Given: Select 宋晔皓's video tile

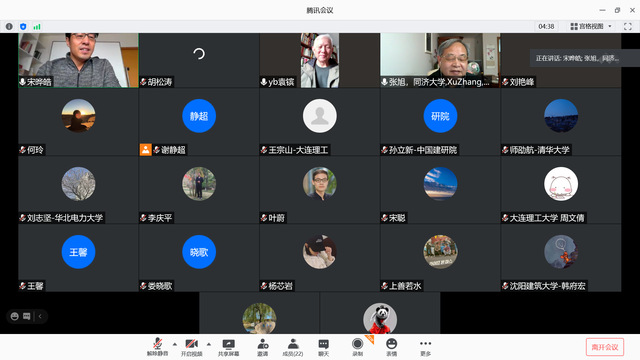Looking at the screenshot, I should [78, 60].
